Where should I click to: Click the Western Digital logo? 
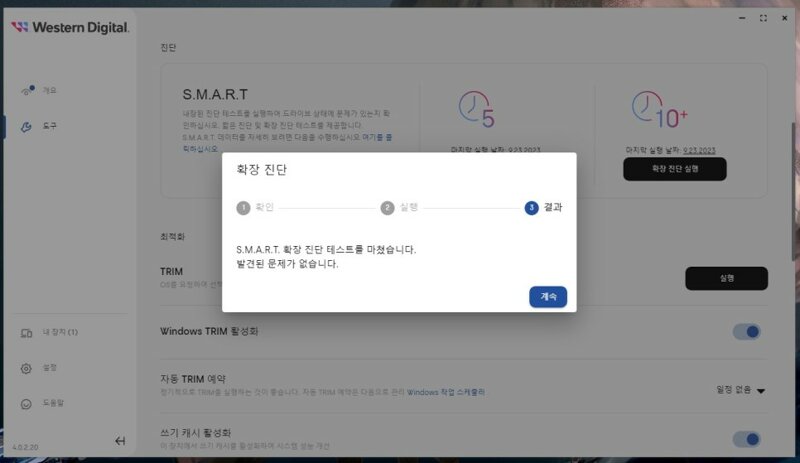(70, 27)
